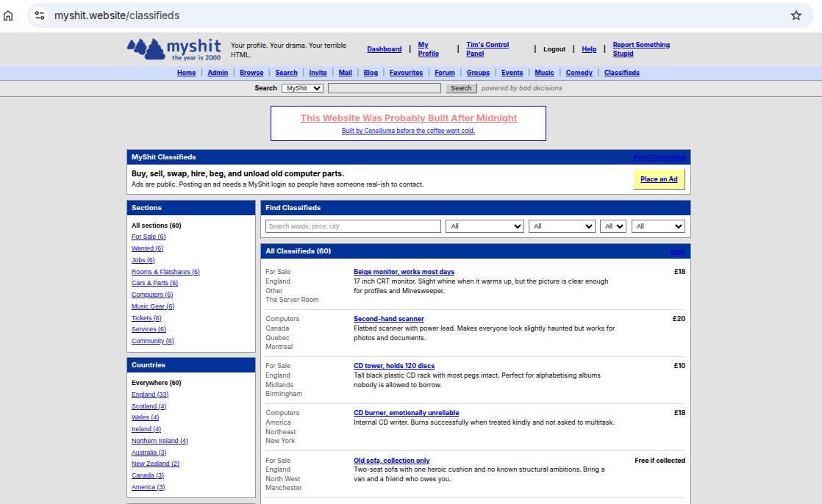Filter by England (33)
This screenshot has height=504, width=822.
tap(150, 395)
